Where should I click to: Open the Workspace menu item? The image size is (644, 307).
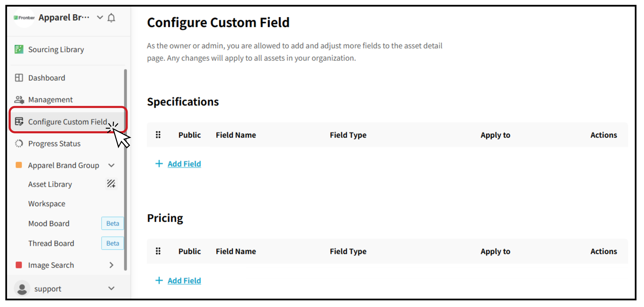tap(47, 204)
